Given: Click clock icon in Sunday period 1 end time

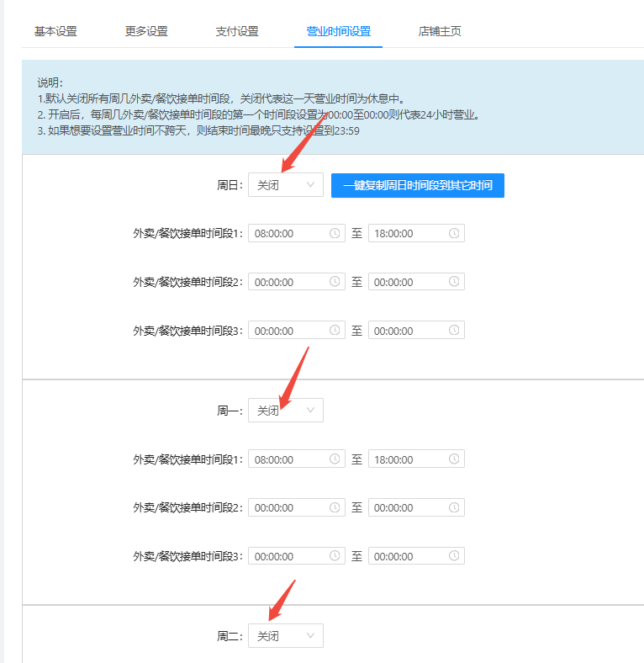Looking at the screenshot, I should click(454, 233).
